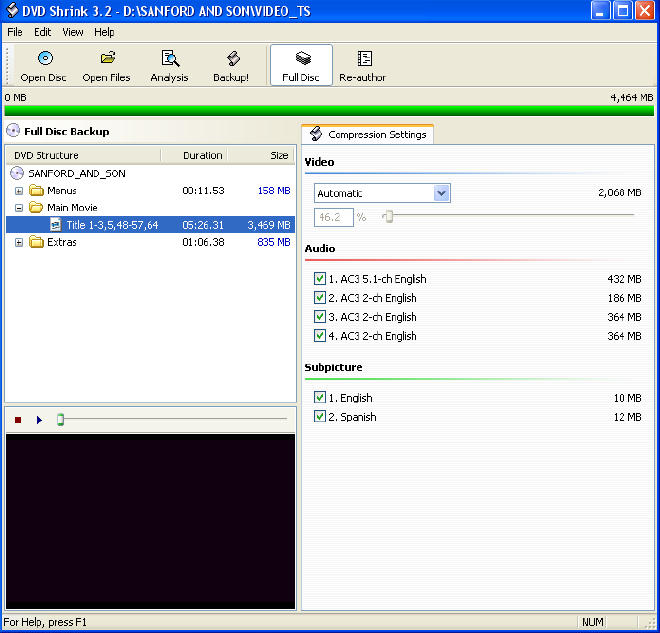Expand the Menus tree node
Screen dimensions: 660x633
[19, 191]
